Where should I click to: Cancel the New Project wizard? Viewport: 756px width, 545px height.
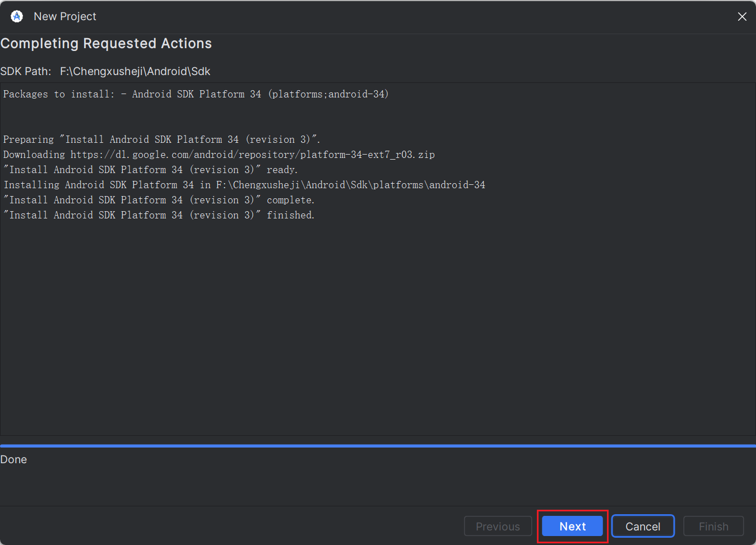[x=643, y=527]
